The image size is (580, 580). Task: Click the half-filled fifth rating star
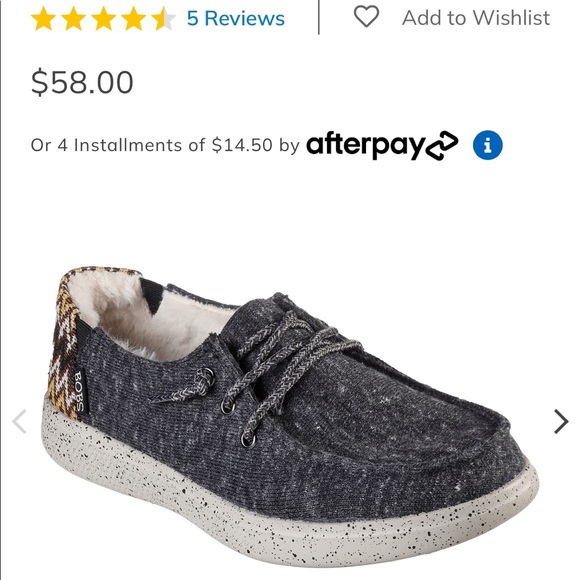163,18
